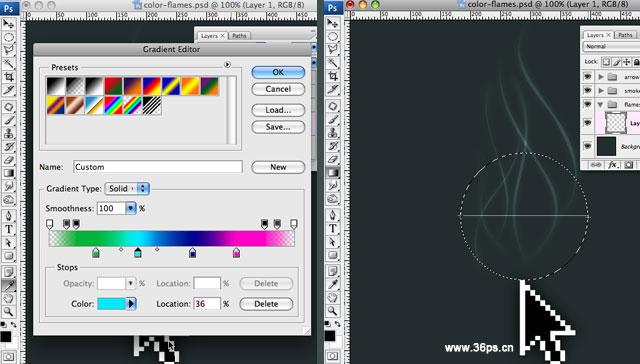Toggle visibility of Layer 1 eye icon
Image resolution: width=640 pixels, height=364 pixels.
pos(587,122)
